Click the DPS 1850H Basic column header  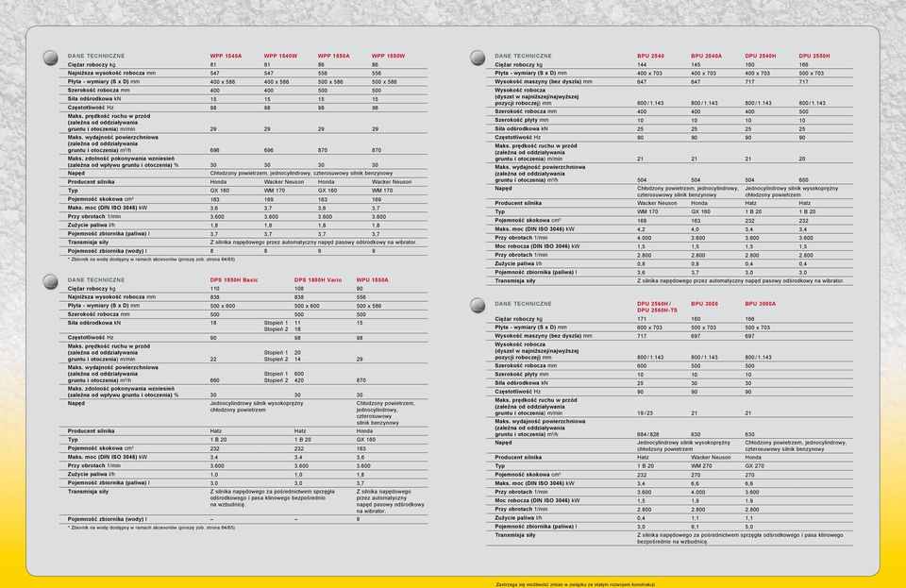click(x=234, y=280)
